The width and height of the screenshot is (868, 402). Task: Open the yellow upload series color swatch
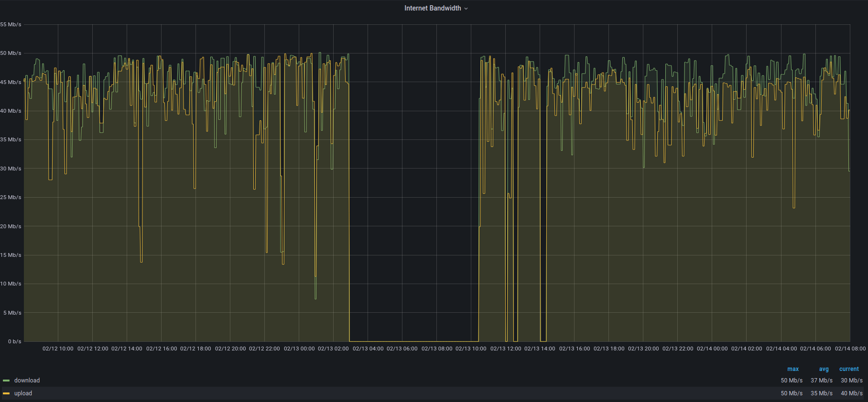[6, 393]
